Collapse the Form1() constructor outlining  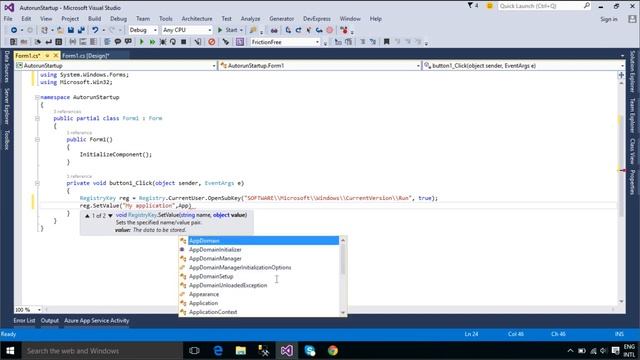point(37,140)
